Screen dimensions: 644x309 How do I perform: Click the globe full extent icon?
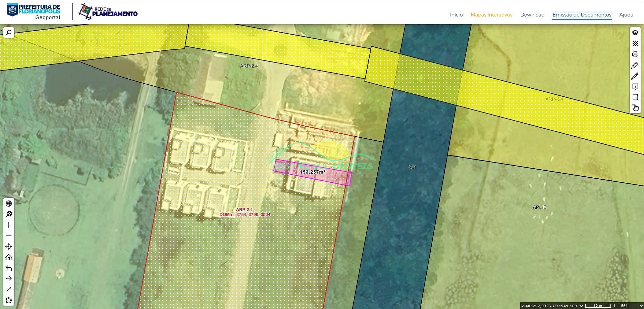(x=9, y=204)
